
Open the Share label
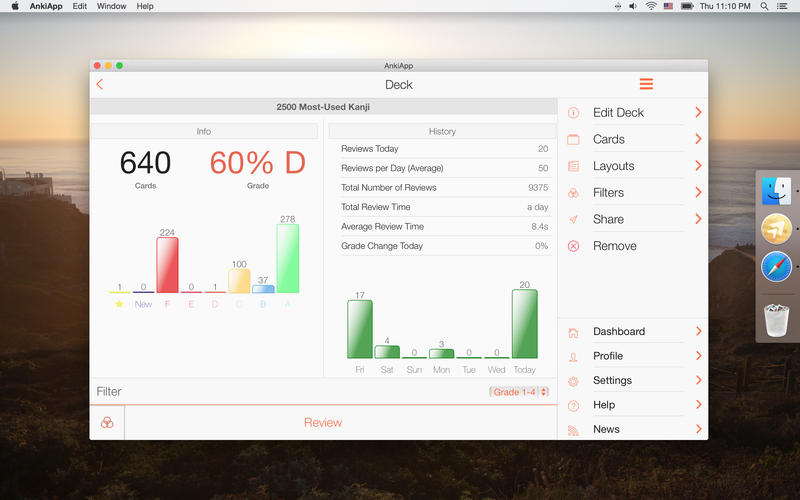[x=608, y=219]
